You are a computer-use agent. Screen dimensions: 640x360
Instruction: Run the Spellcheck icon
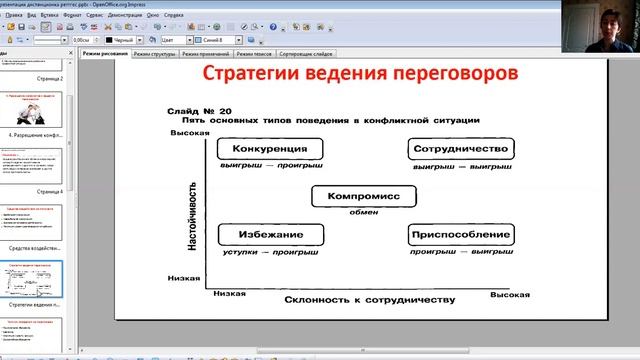pos(84,27)
